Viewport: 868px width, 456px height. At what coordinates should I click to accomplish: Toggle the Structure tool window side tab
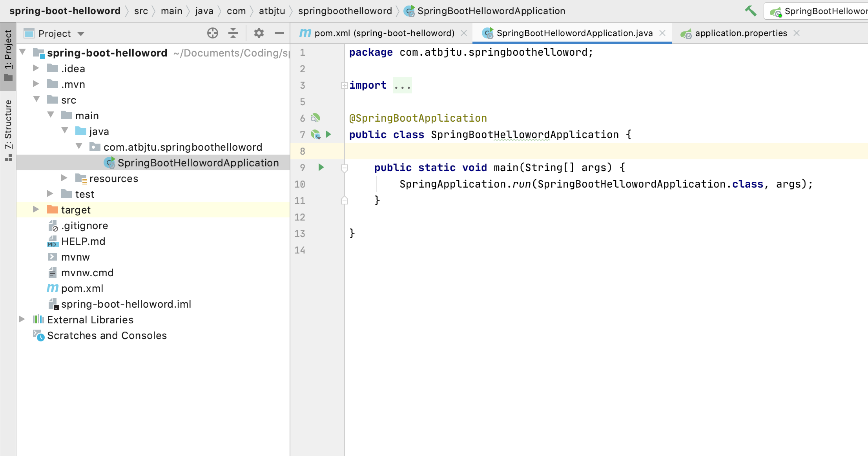8,130
